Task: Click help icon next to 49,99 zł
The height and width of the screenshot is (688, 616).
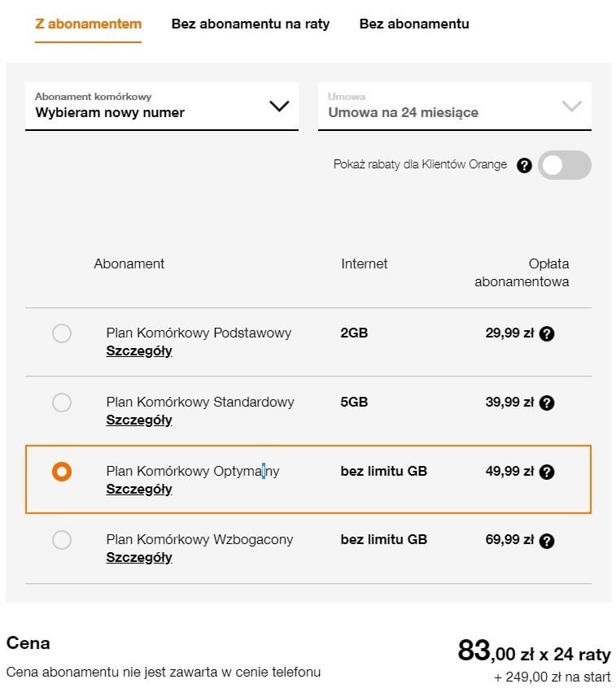Action: pyautogui.click(x=547, y=472)
